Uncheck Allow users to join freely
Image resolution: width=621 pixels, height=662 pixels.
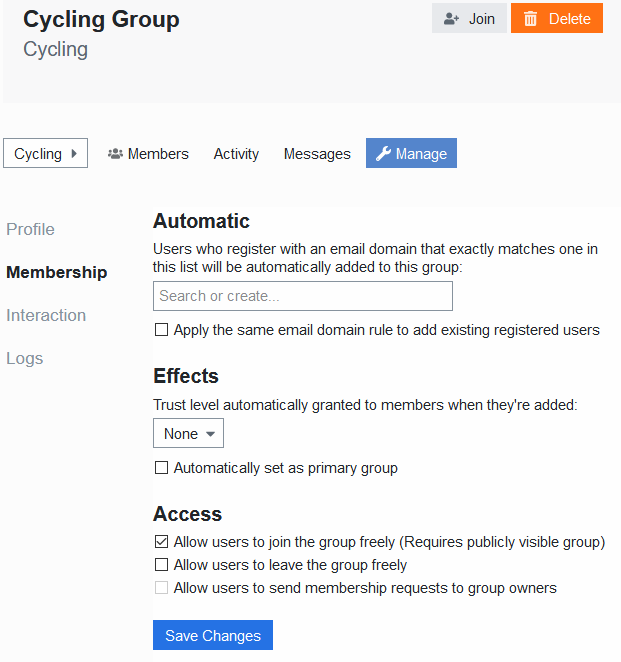pyautogui.click(x=161, y=542)
